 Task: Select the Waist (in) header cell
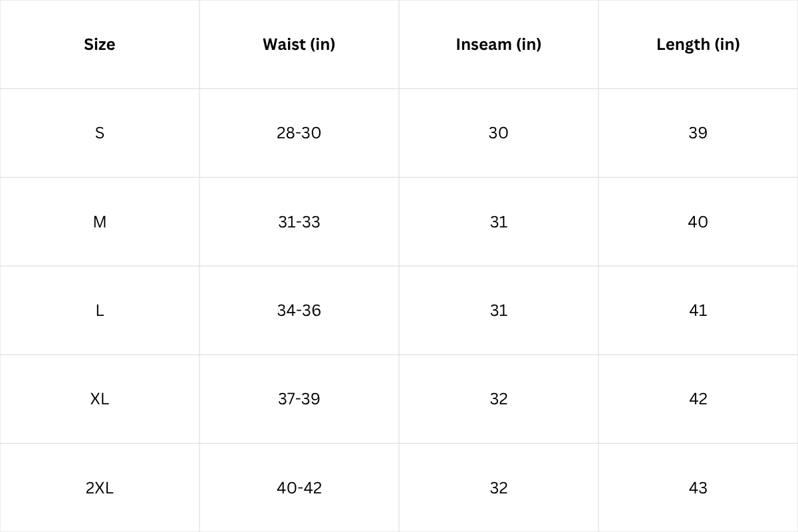point(299,45)
